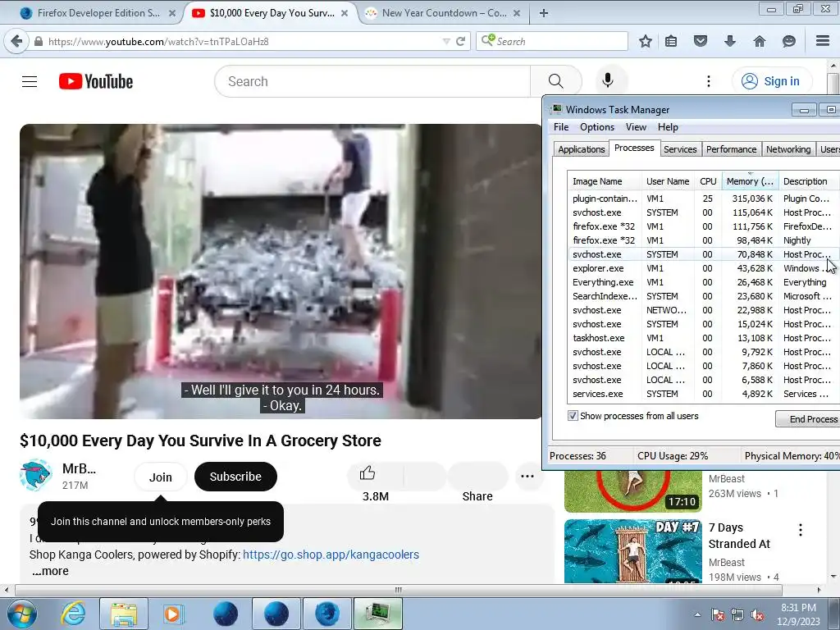Click the YouTube search input field

click(373, 81)
